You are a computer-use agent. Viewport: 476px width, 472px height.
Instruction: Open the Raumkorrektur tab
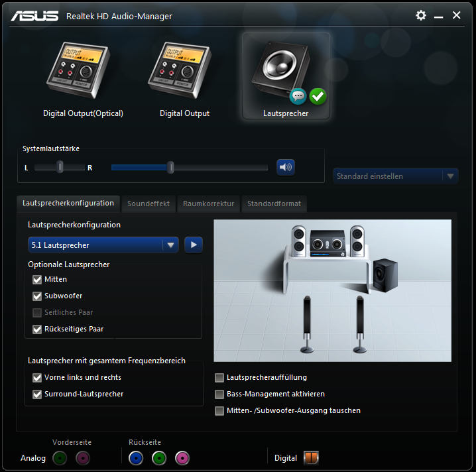click(208, 204)
